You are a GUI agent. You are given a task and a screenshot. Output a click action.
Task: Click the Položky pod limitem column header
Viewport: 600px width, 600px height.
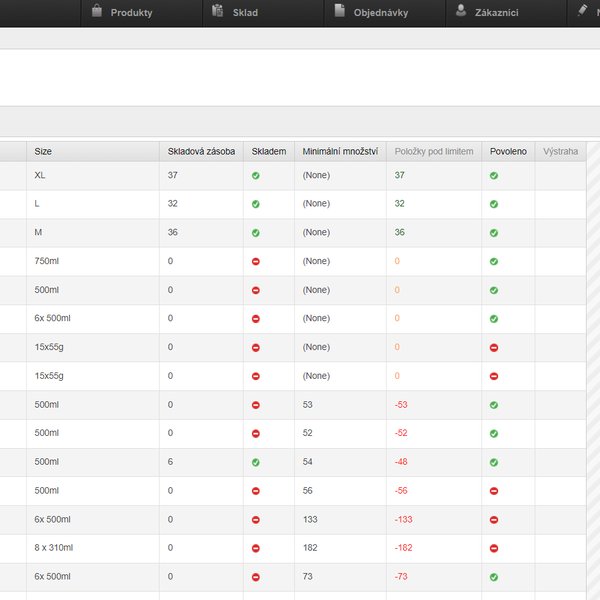click(433, 152)
